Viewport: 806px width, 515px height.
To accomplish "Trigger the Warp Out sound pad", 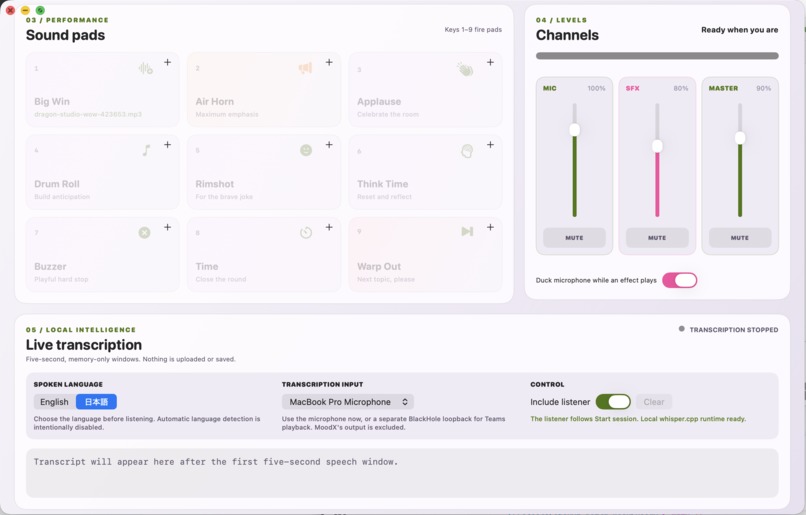I will click(x=426, y=254).
